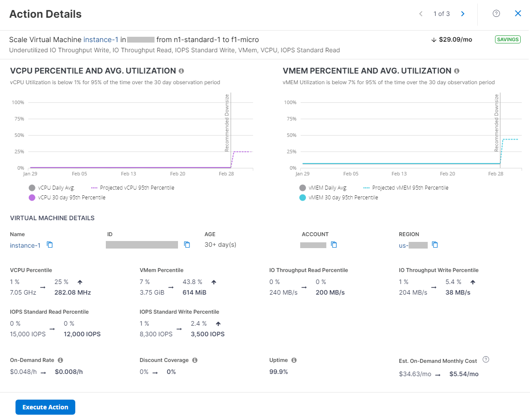This screenshot has width=530, height=420.
Task: Show info for VCPU Percentile and Avg. Utilization
Action: (x=182, y=71)
